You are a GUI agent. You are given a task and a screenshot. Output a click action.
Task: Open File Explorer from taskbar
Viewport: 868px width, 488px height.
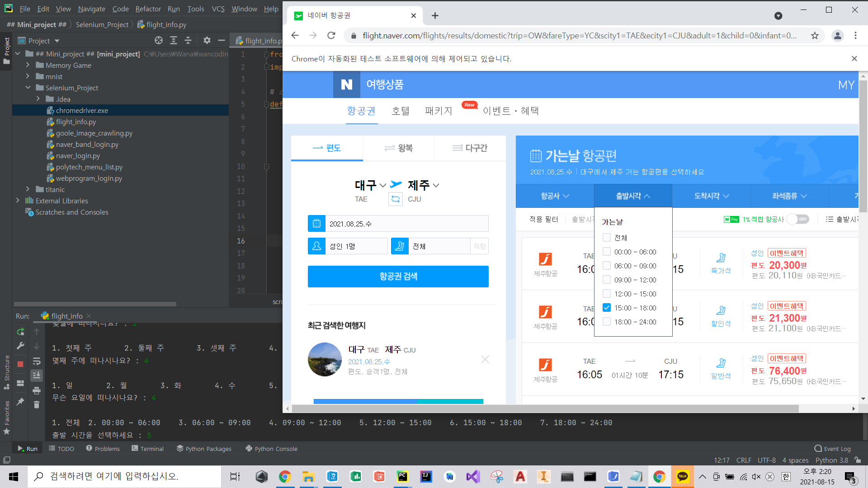(x=308, y=477)
